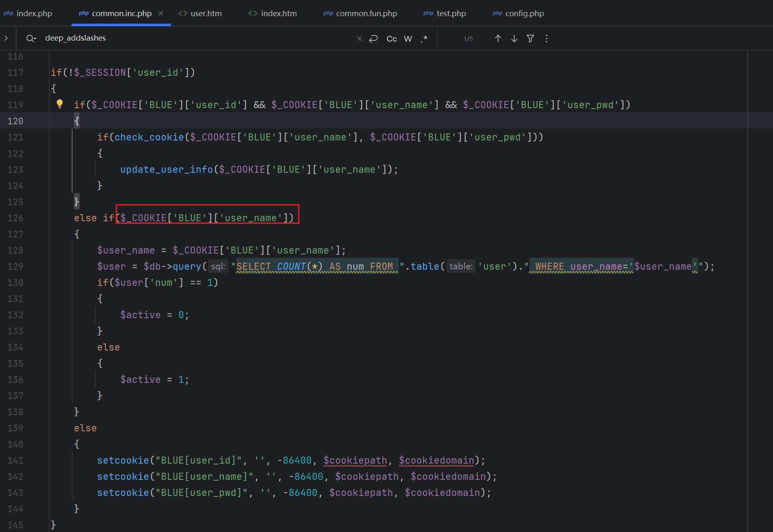Screen dimensions: 773x532
Task: Click update_user_info call on line 123
Action: 167,169
